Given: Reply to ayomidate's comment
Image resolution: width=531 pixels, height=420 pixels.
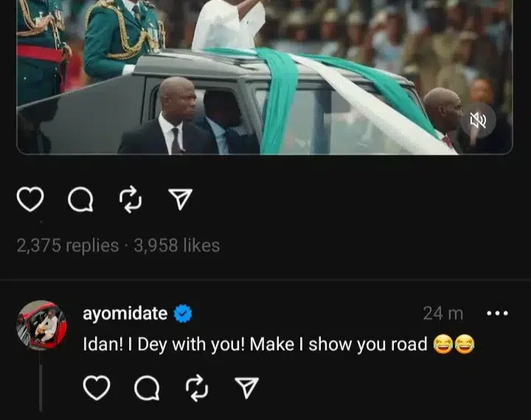Looking at the screenshot, I should coord(147,388).
